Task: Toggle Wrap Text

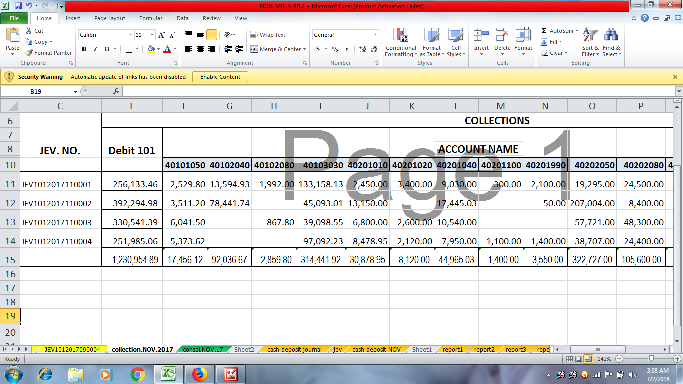Action: pyautogui.click(x=268, y=35)
